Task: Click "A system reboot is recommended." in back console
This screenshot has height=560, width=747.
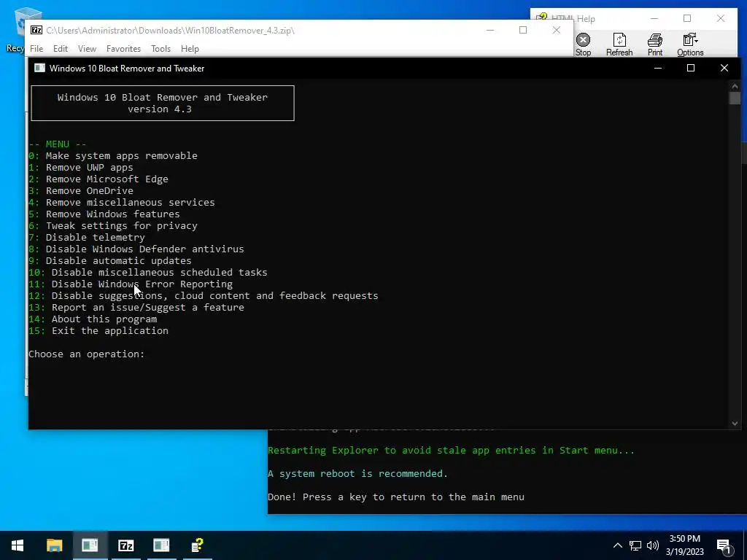Action: [x=357, y=474]
